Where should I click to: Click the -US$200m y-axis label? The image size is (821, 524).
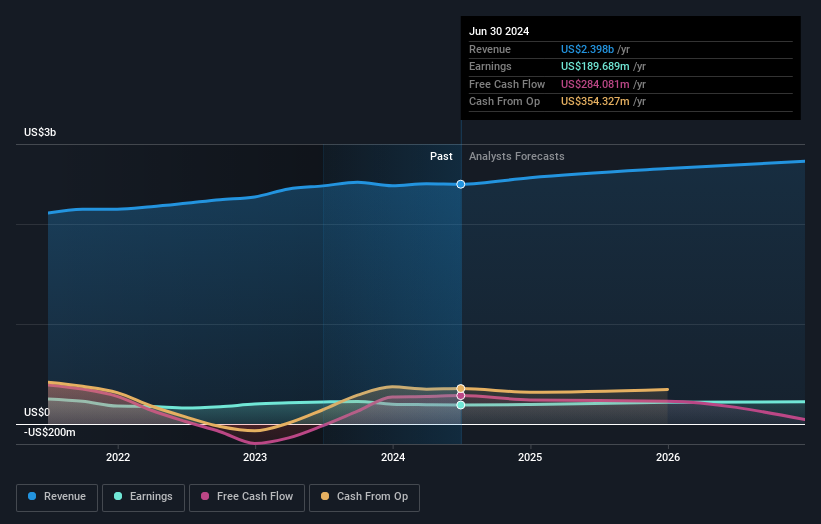click(49, 432)
